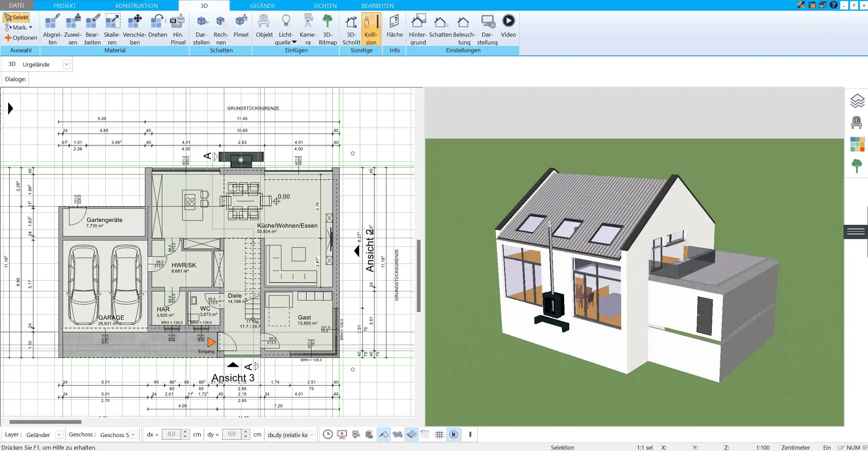Switch to the BEARBEITEN tab
The image size is (868, 451).
coord(377,5)
